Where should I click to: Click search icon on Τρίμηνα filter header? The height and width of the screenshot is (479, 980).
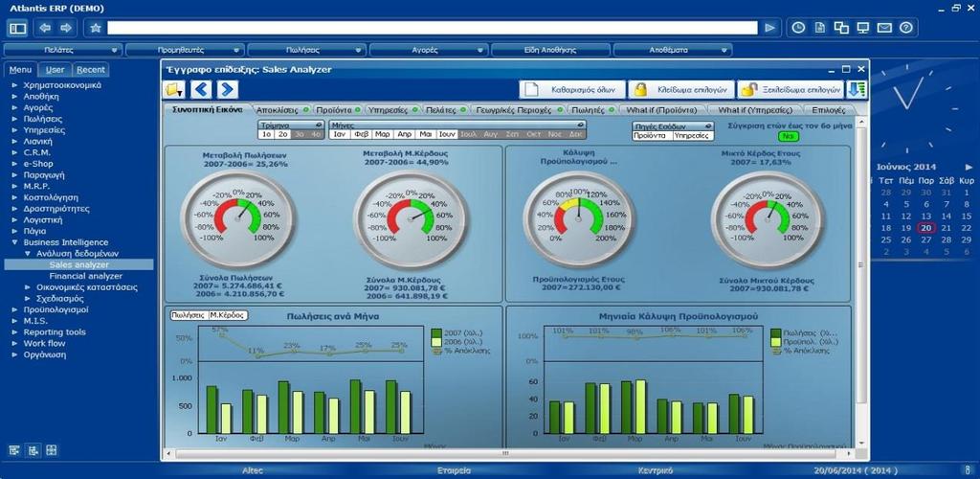pos(318,125)
